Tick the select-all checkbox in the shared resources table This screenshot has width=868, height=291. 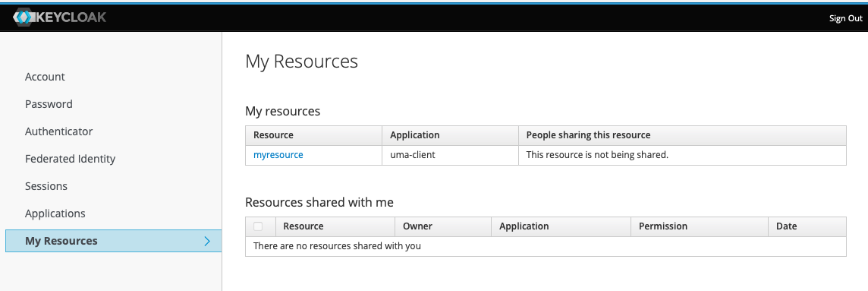click(258, 226)
